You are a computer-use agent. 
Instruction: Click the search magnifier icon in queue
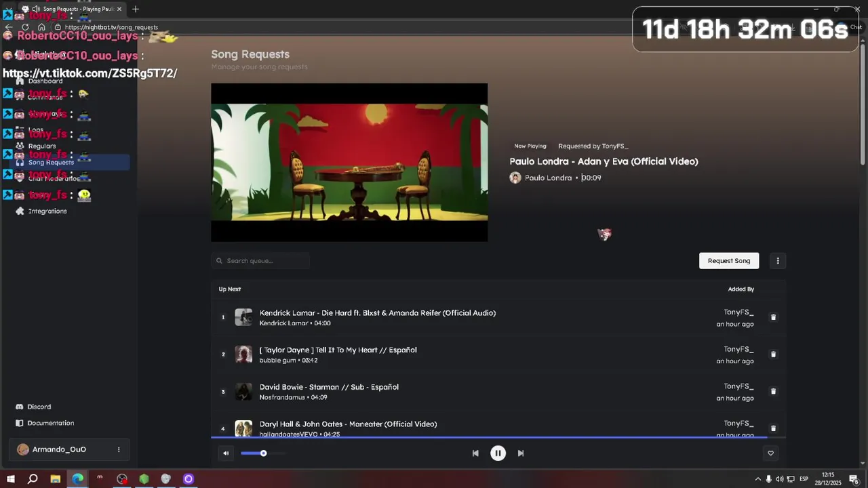(219, 261)
